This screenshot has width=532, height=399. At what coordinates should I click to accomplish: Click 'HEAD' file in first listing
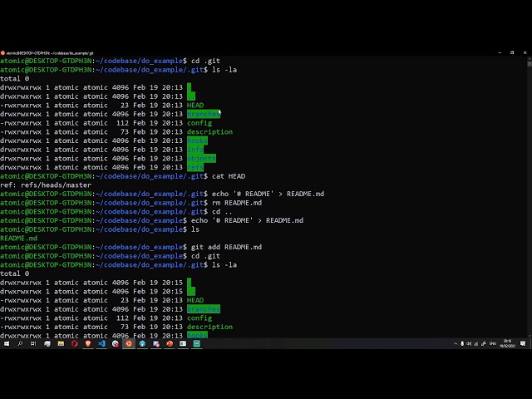[195, 106]
